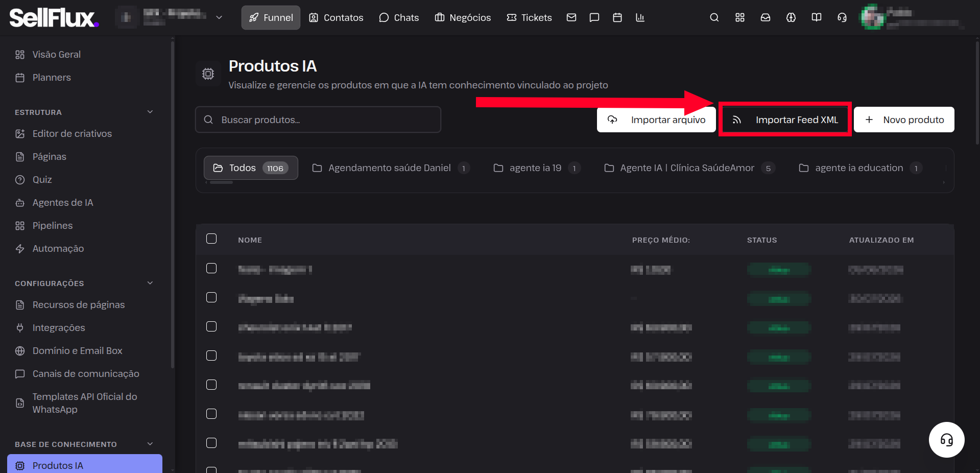Click the Templates API Oficial do WhatsApp icon
980x473 pixels.
tap(20, 403)
